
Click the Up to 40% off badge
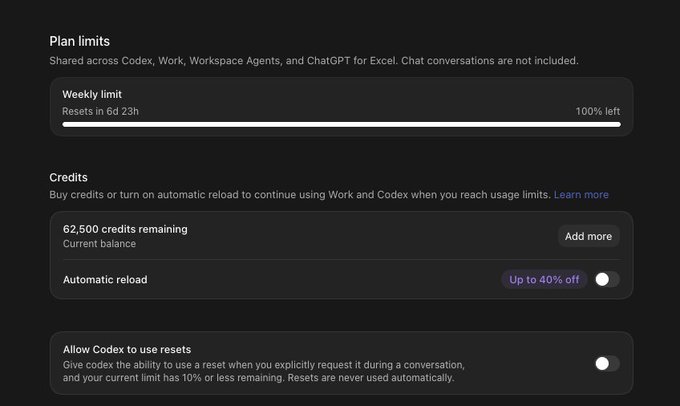coord(544,279)
